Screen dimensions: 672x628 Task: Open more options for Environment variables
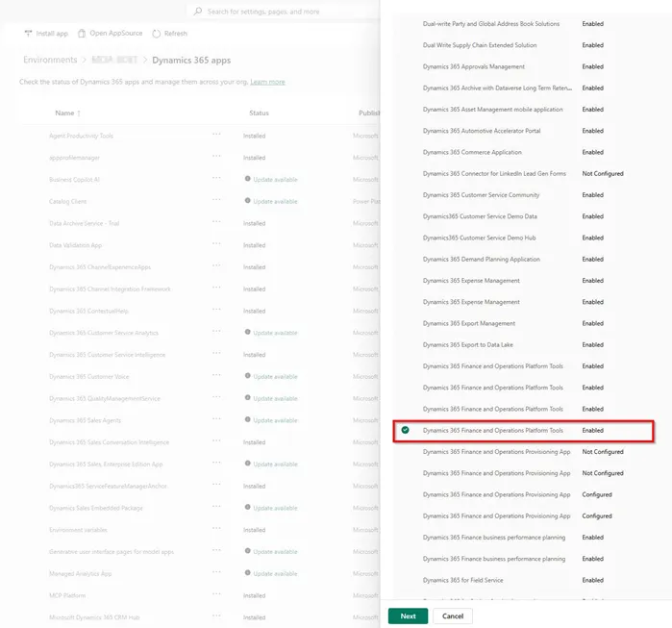pos(216,529)
